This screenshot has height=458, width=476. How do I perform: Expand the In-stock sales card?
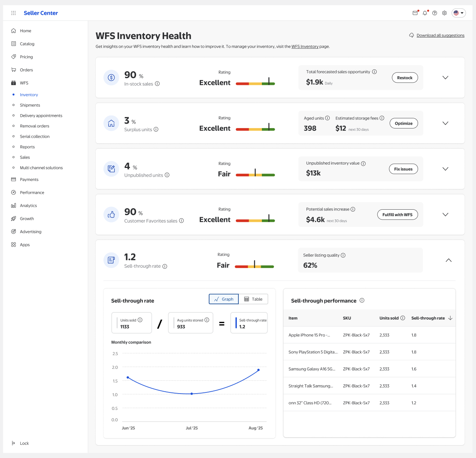[445, 78]
